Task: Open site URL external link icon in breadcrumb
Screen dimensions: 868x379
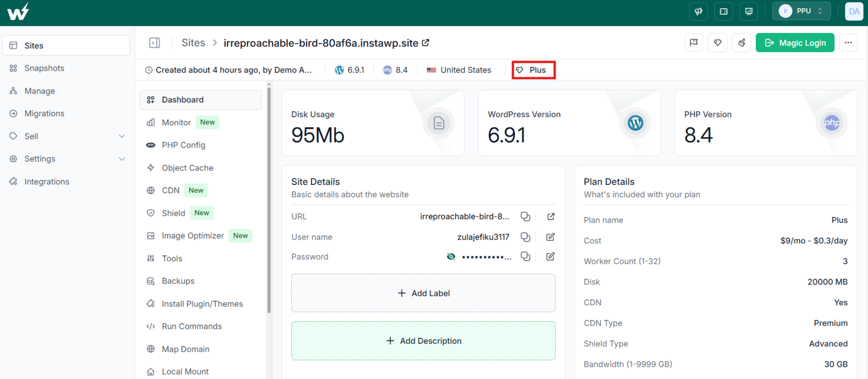Action: coord(426,42)
